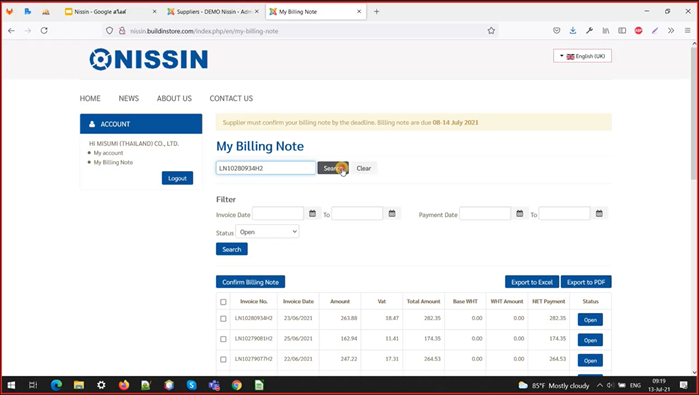Open the Windows Start menu
The width and height of the screenshot is (699, 395).
pos(11,385)
